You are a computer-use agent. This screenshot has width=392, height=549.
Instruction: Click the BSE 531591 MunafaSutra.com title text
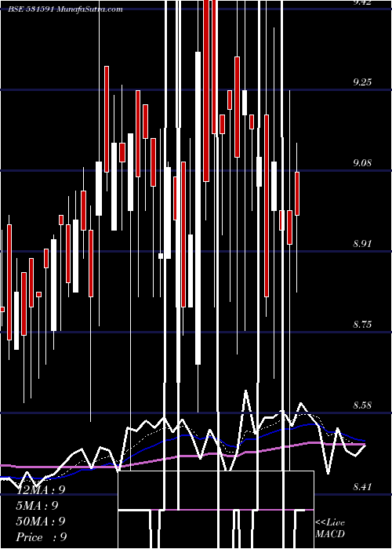[65, 9]
